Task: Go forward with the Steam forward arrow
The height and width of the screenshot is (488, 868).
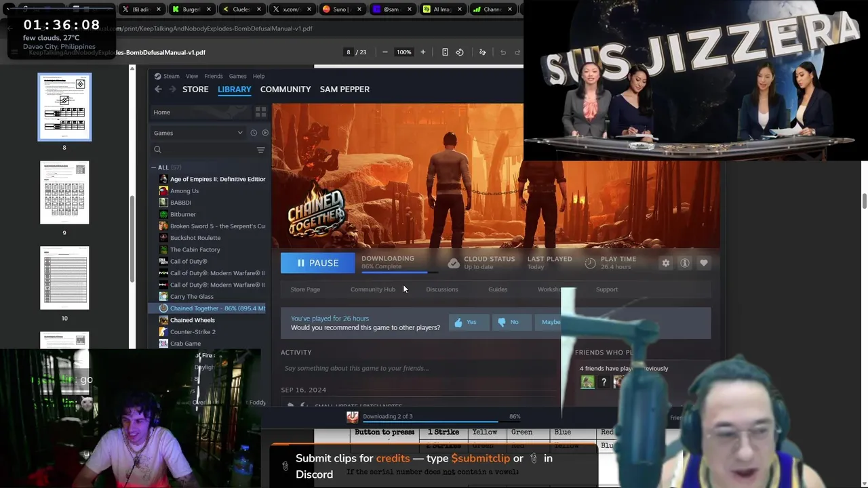Action: [172, 89]
